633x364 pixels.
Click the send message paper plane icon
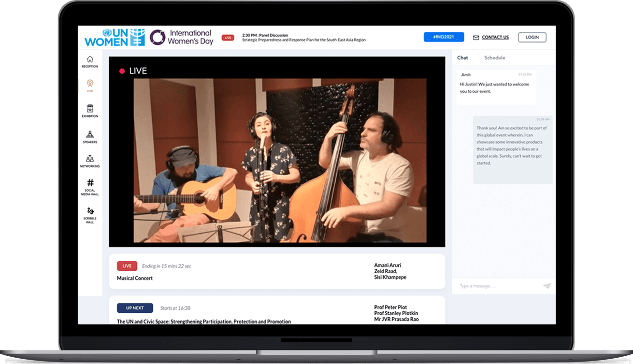(x=547, y=286)
